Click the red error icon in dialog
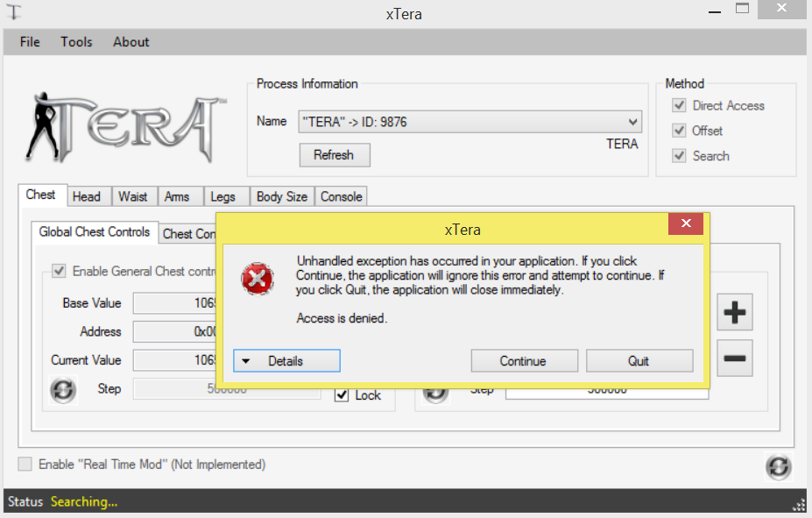812x518 pixels. point(258,280)
